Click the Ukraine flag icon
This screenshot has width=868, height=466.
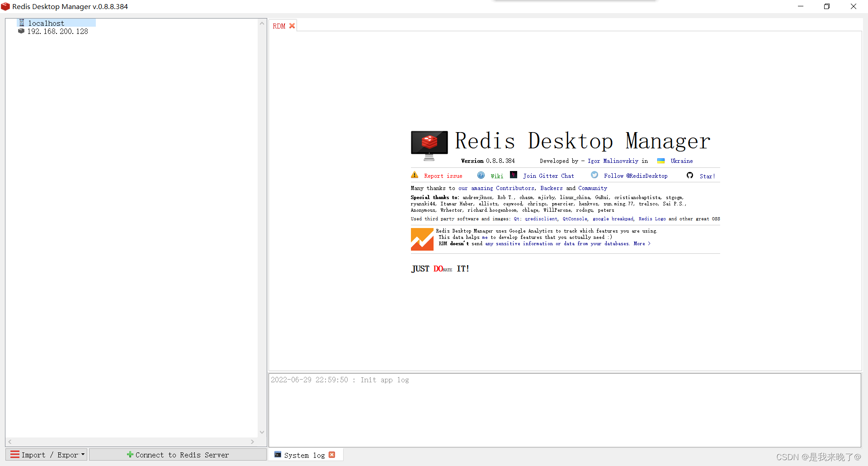[x=661, y=161]
